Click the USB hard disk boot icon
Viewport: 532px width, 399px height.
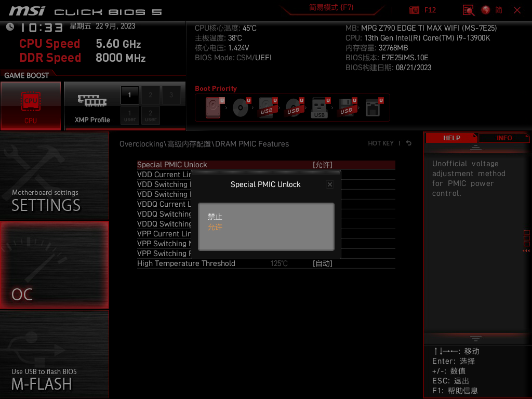pos(268,108)
